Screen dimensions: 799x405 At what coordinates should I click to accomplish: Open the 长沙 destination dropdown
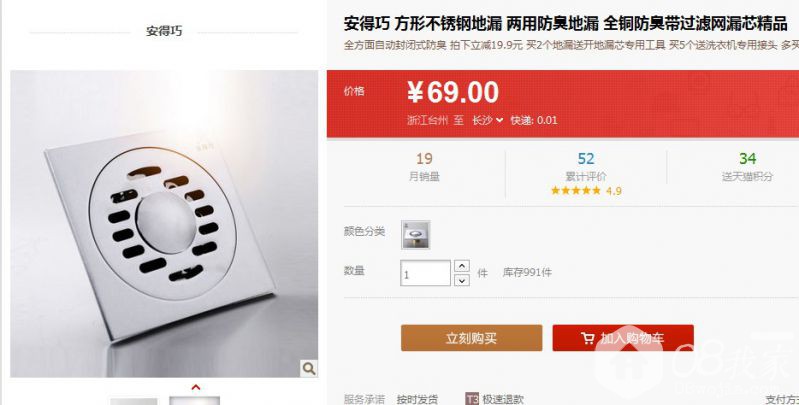487,120
